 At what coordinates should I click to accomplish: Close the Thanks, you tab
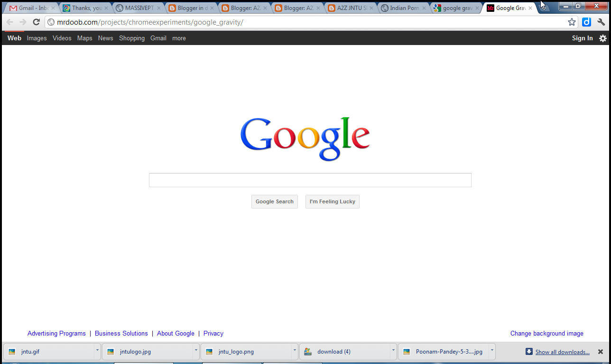pyautogui.click(x=106, y=8)
